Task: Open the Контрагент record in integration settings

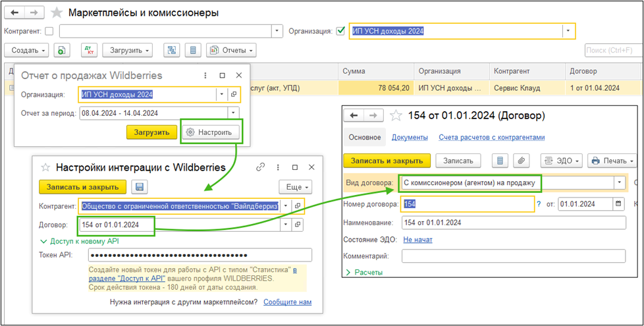Action: (298, 205)
